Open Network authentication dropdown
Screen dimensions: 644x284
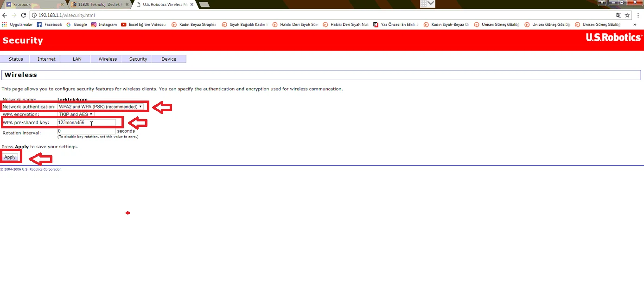point(100,107)
